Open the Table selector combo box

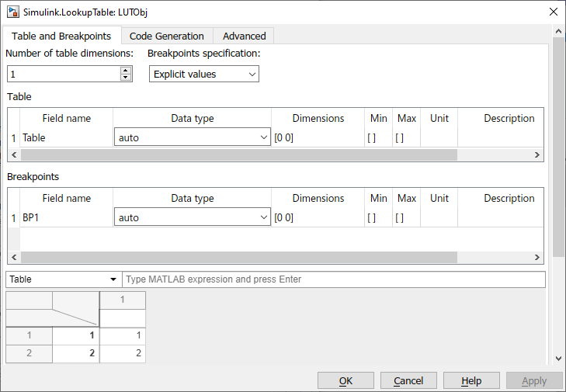pos(64,279)
